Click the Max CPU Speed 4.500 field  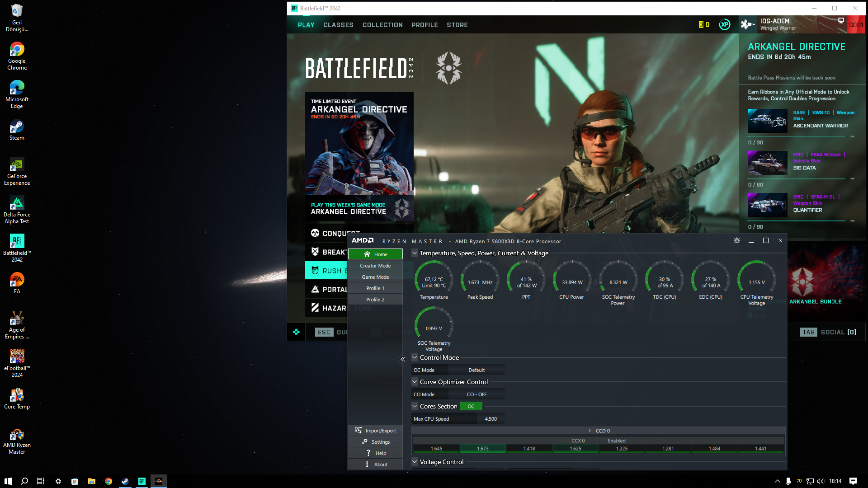point(490,419)
